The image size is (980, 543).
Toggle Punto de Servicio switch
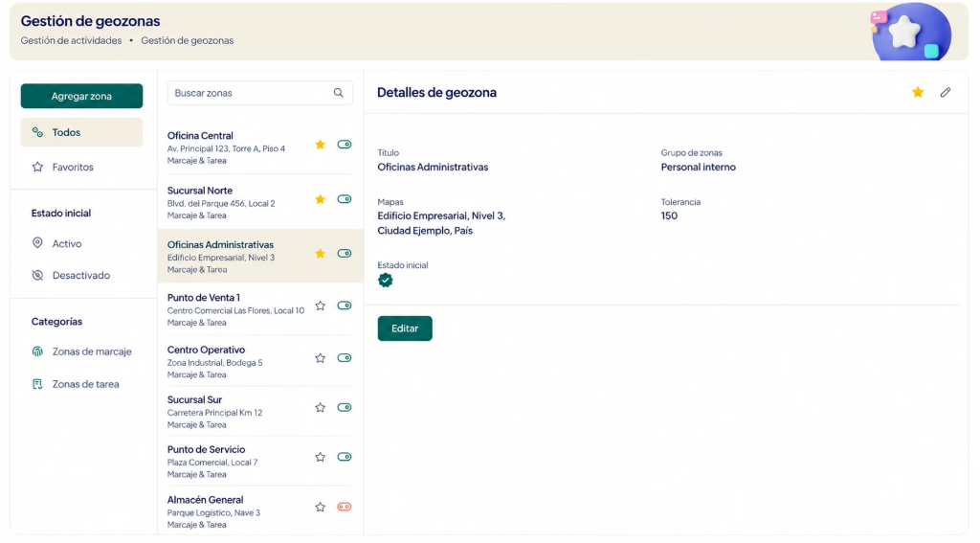(x=345, y=457)
